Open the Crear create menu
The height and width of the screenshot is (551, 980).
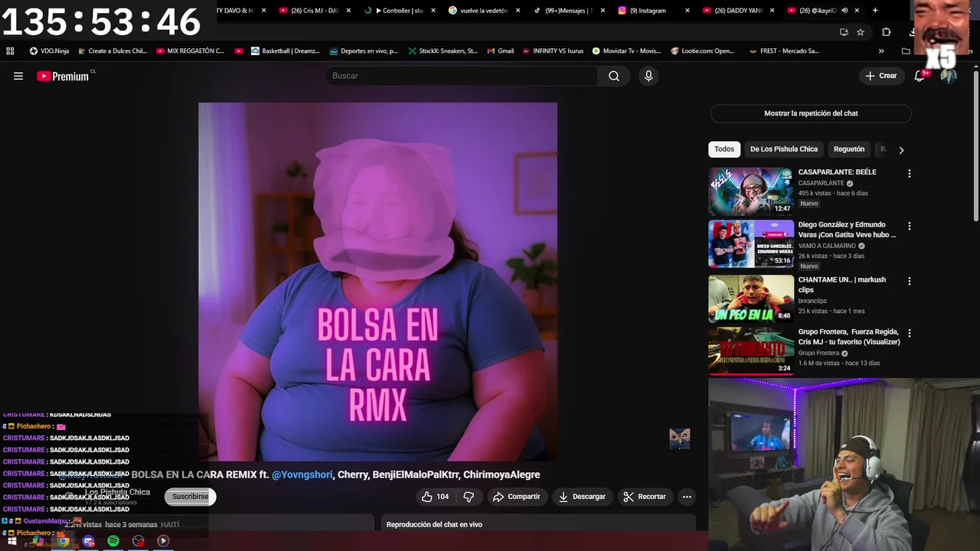click(x=881, y=76)
